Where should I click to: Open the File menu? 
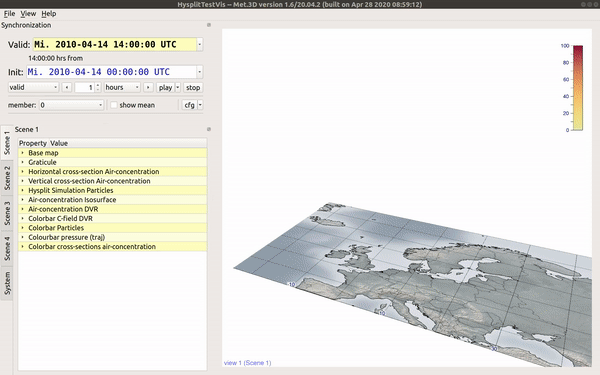[x=9, y=14]
